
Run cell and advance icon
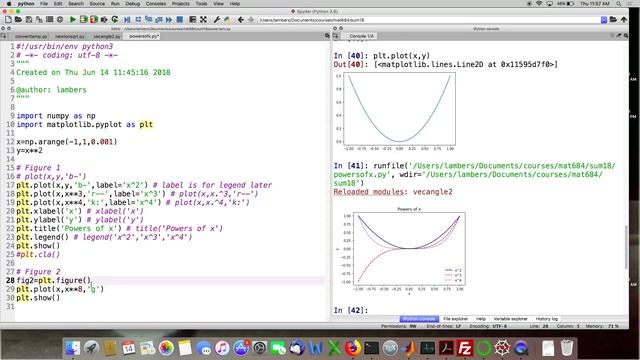point(94,20)
